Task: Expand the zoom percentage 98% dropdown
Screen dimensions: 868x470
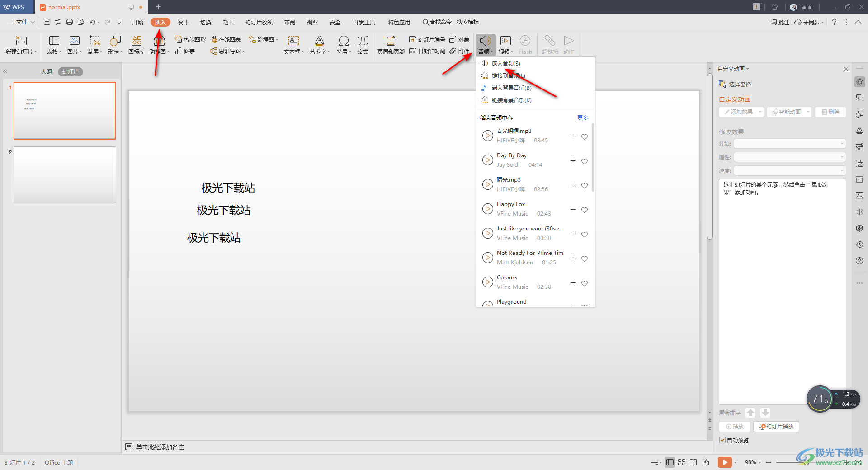Action: coord(753,462)
